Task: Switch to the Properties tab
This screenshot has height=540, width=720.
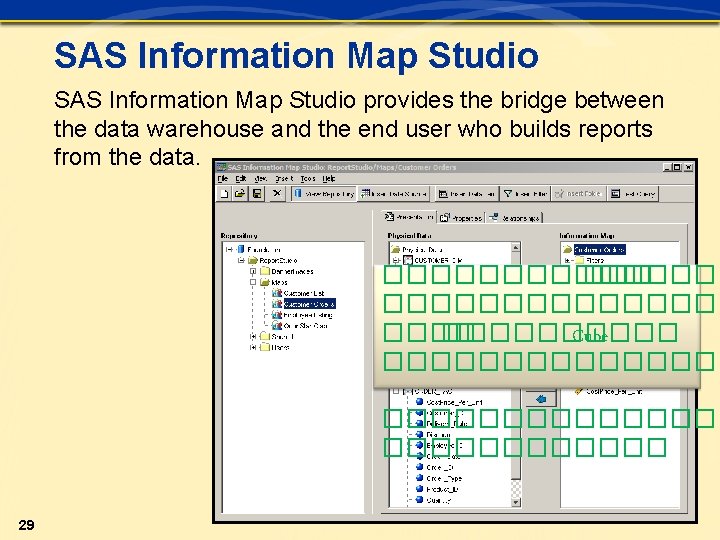Action: (461, 218)
